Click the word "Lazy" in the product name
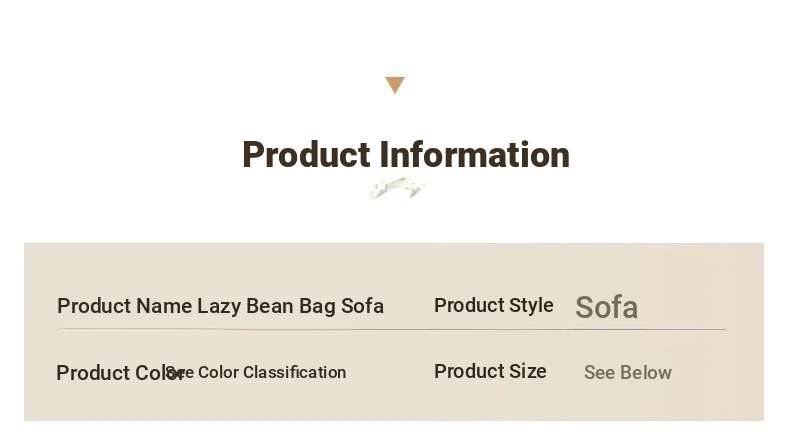 click(218, 306)
